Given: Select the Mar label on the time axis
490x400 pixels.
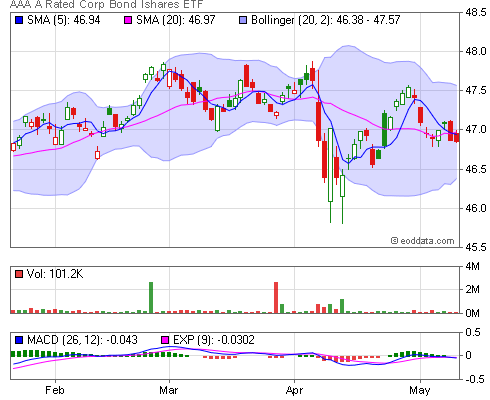Looking at the screenshot, I should point(169,390).
